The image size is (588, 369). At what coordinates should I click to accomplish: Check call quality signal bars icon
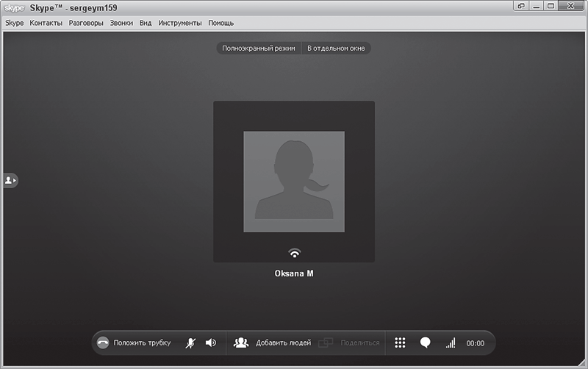[x=451, y=343]
